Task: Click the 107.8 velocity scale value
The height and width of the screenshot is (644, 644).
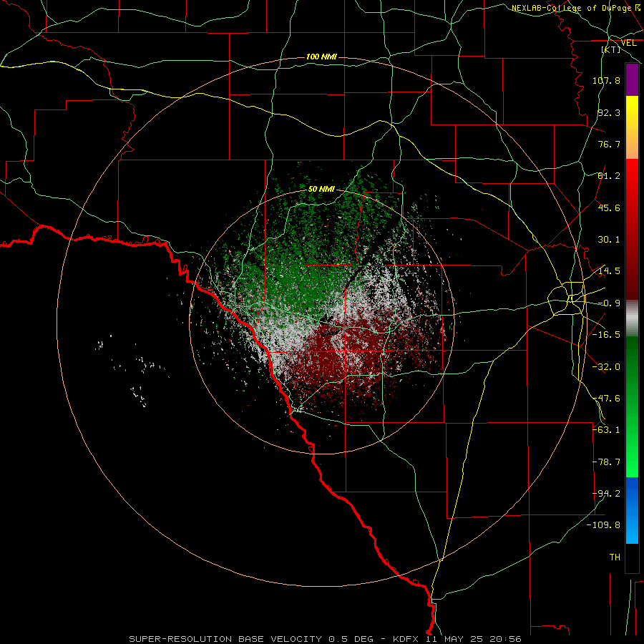Action: click(606, 80)
